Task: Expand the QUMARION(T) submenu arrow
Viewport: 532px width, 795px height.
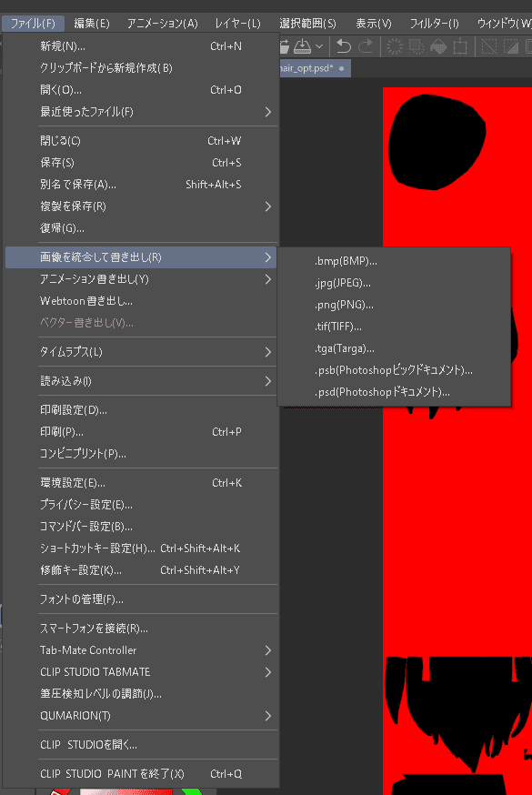Action: (268, 715)
